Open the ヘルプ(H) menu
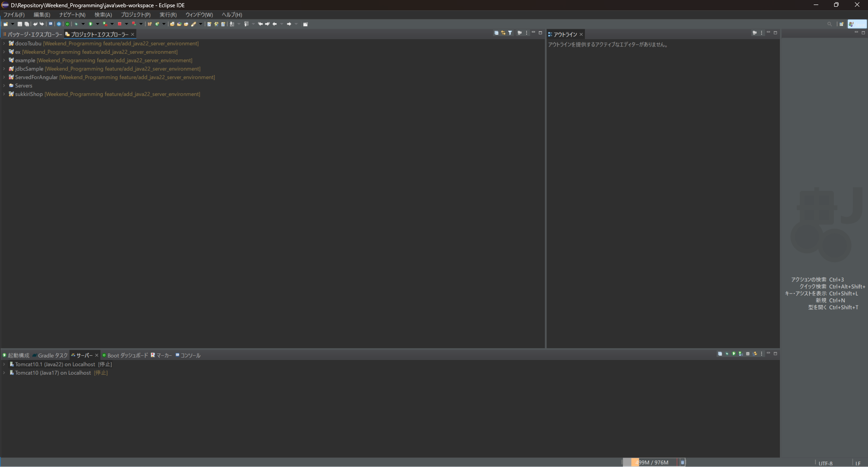Screen dimensions: 868x467 click(x=232, y=15)
